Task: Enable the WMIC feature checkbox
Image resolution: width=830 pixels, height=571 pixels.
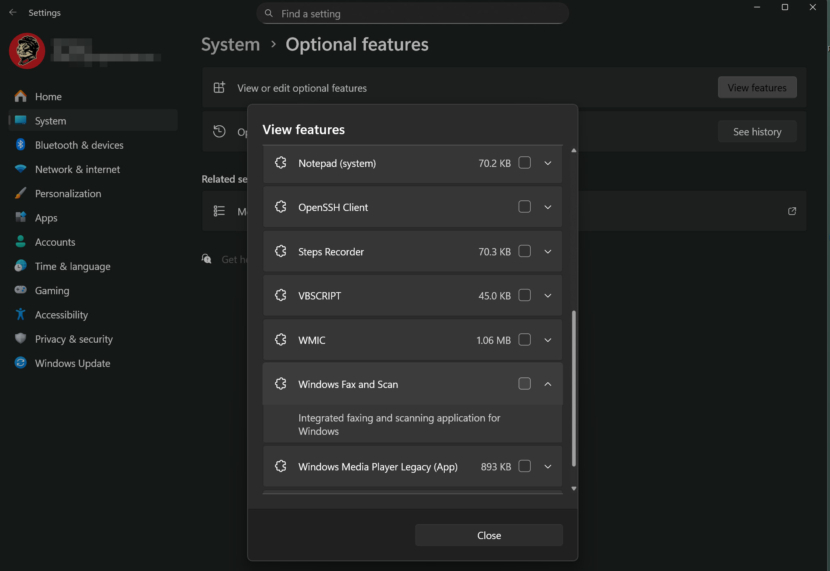Action: click(x=524, y=340)
